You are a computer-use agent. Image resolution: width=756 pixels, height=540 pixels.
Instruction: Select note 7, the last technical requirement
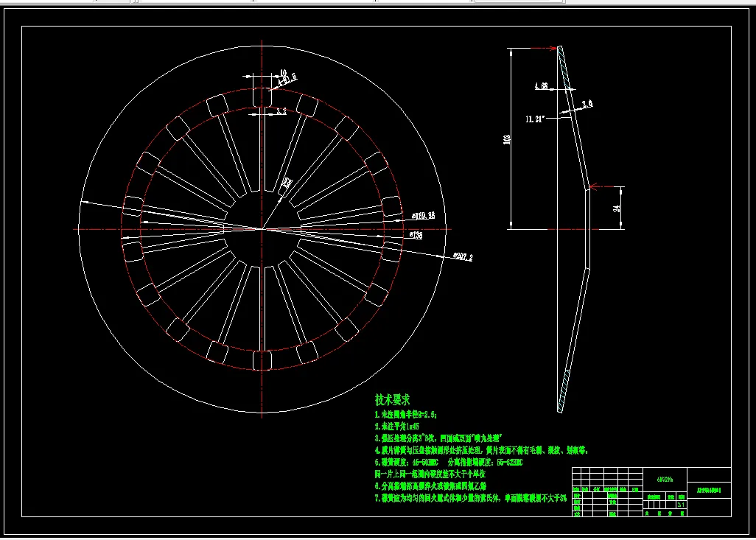pos(471,498)
